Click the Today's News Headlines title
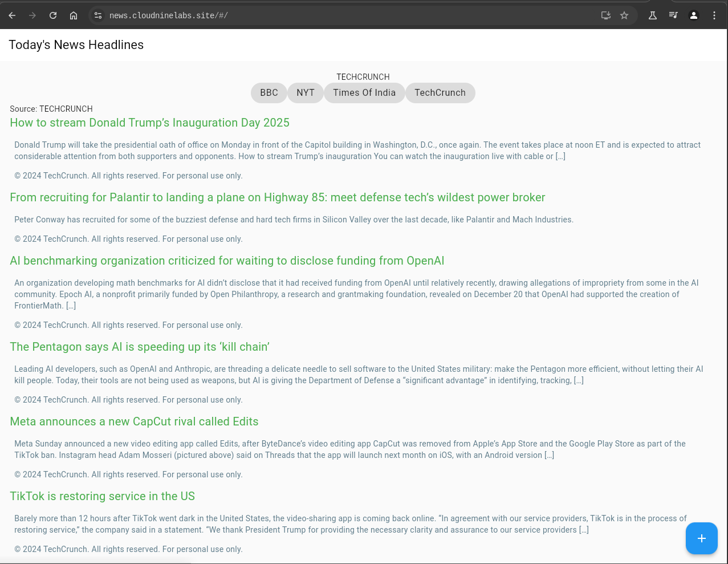The height and width of the screenshot is (564, 728). [x=76, y=45]
